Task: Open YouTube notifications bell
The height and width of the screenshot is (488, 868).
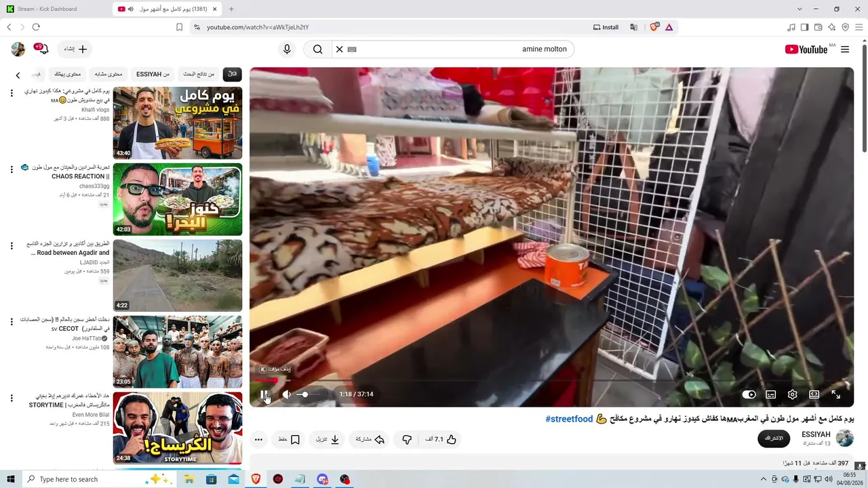Action: [43, 49]
